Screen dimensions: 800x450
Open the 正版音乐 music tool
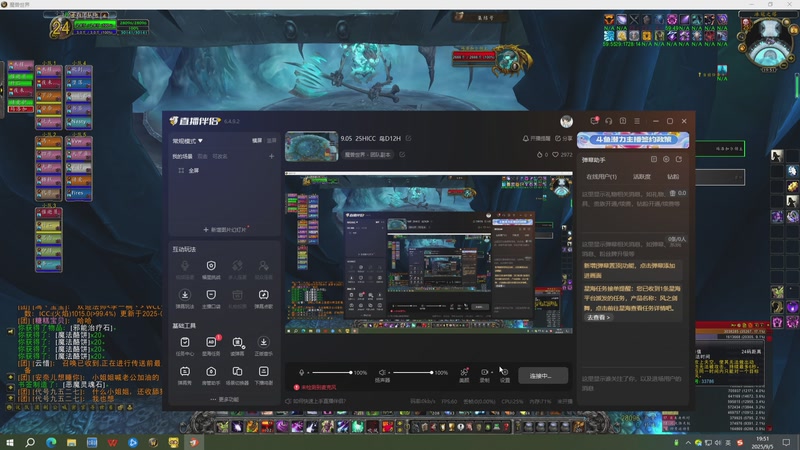(x=263, y=345)
